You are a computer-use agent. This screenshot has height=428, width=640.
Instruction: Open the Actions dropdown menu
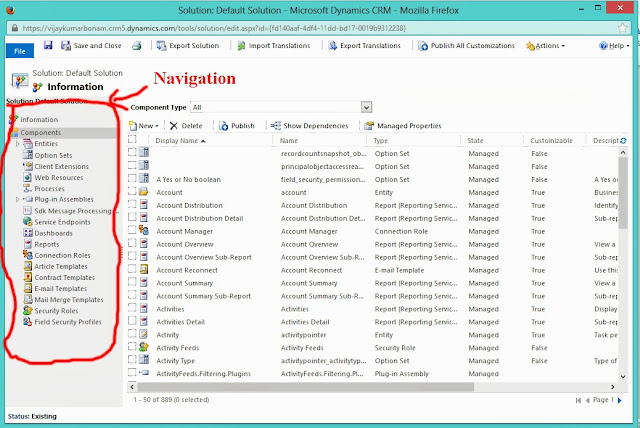pos(545,46)
